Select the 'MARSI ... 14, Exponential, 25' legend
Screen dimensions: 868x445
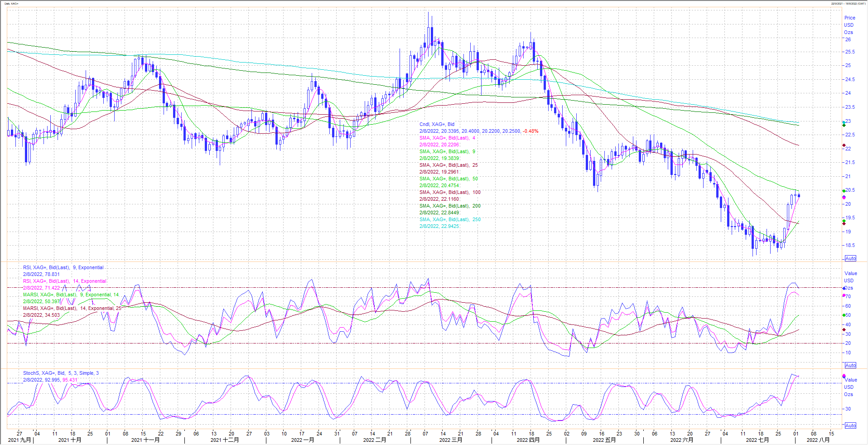72,308
